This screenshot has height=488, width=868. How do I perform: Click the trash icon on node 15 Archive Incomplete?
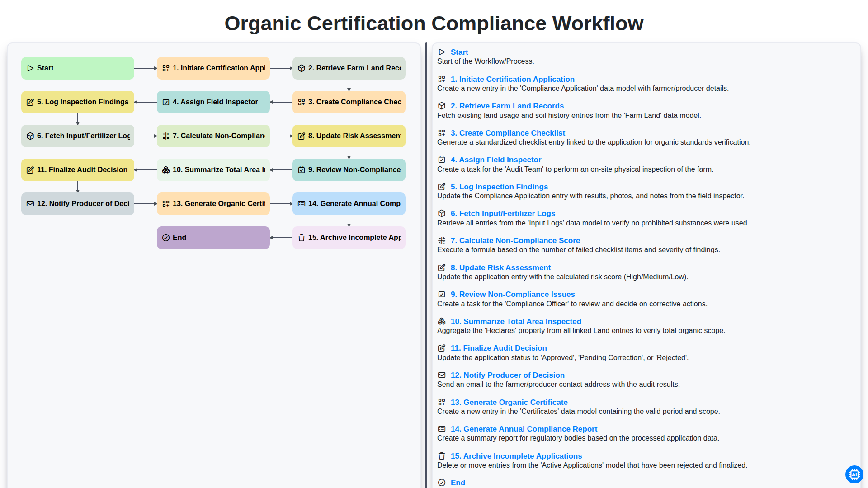(302, 238)
